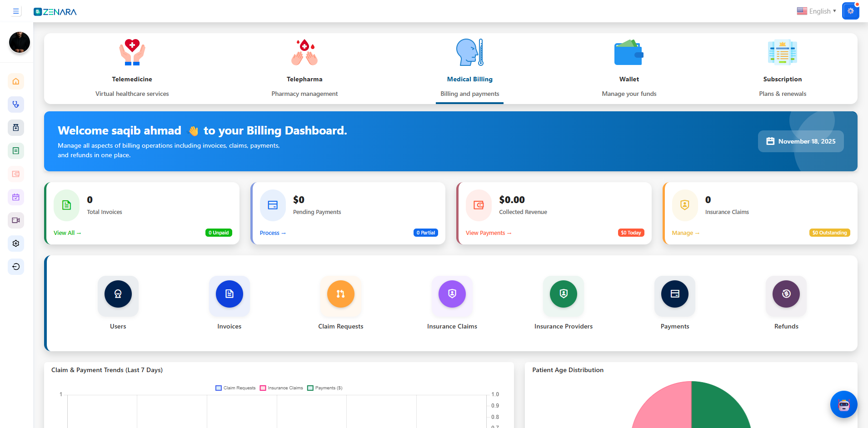Switch to the Telemedicine tab
868x428 pixels.
[x=132, y=68]
